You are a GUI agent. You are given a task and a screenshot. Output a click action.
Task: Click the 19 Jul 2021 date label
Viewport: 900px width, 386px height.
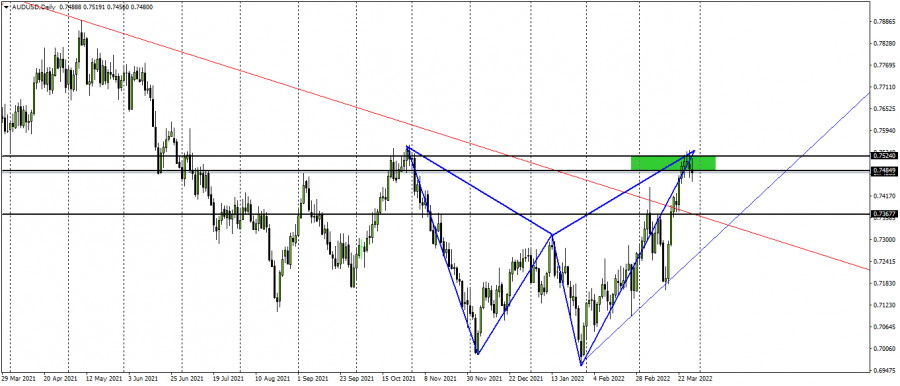pyautogui.click(x=227, y=380)
